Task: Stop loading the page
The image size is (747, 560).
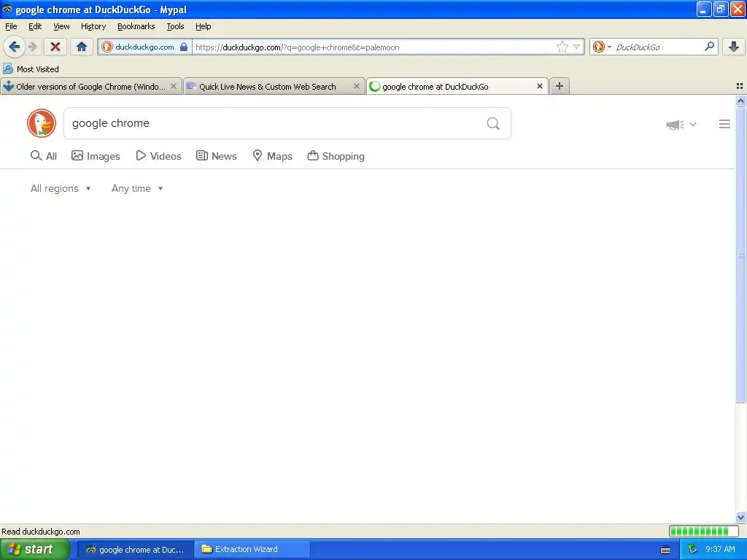Action: (x=55, y=47)
